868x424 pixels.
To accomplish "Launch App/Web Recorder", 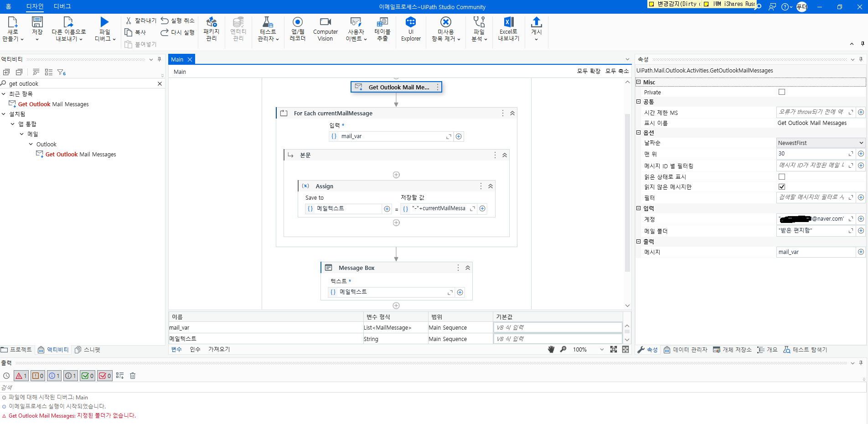I will (297, 21).
